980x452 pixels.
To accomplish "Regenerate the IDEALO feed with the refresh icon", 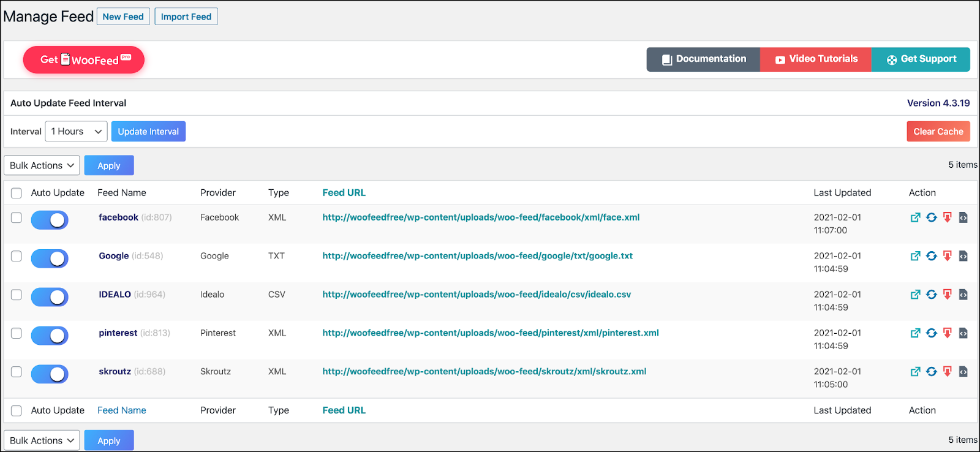I will pos(932,295).
